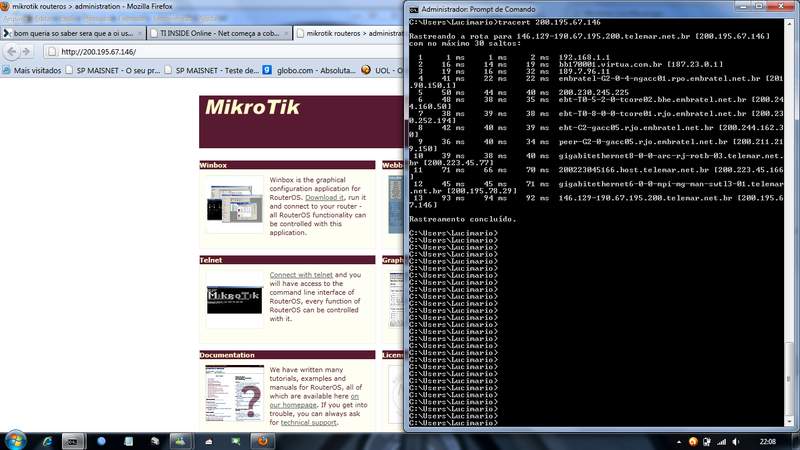Click the Documentation question-mark thumbnail
The height and width of the screenshot is (450, 800).
(235, 393)
